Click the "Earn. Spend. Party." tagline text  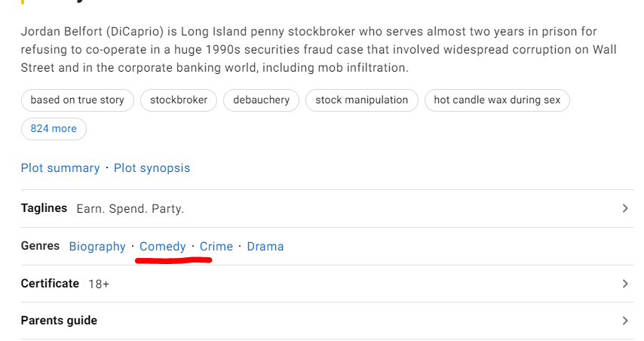(x=130, y=209)
